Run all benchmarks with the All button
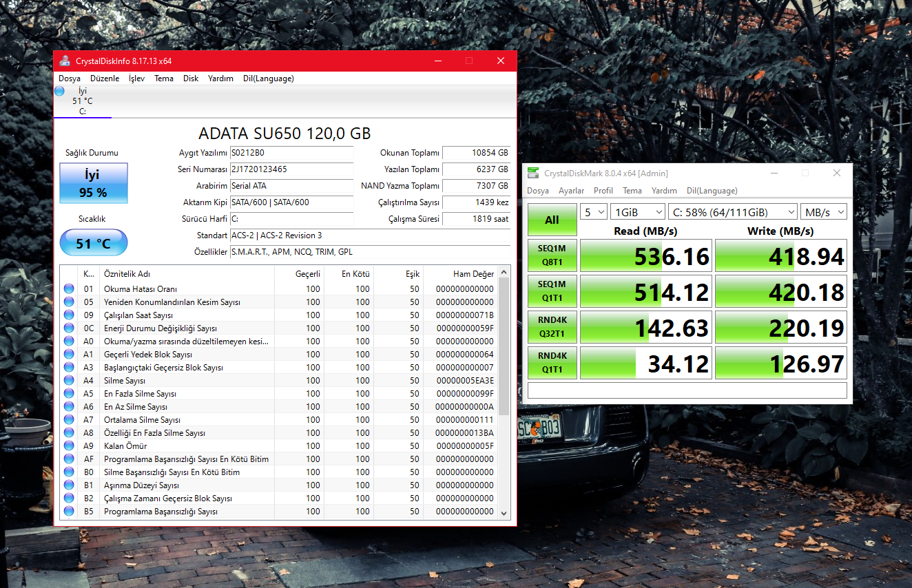 tap(552, 220)
